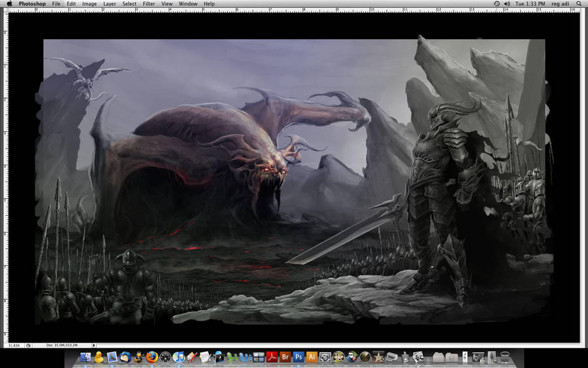Open the Filter menu

coord(149,4)
